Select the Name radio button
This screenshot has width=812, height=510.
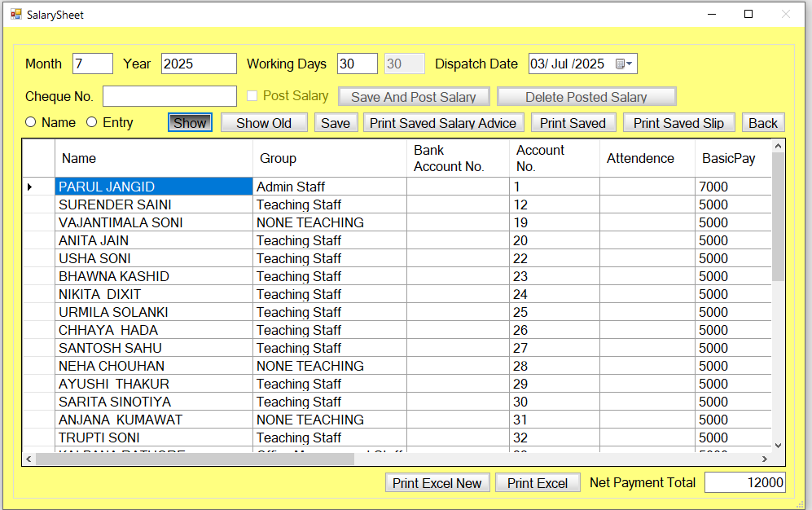(x=31, y=122)
